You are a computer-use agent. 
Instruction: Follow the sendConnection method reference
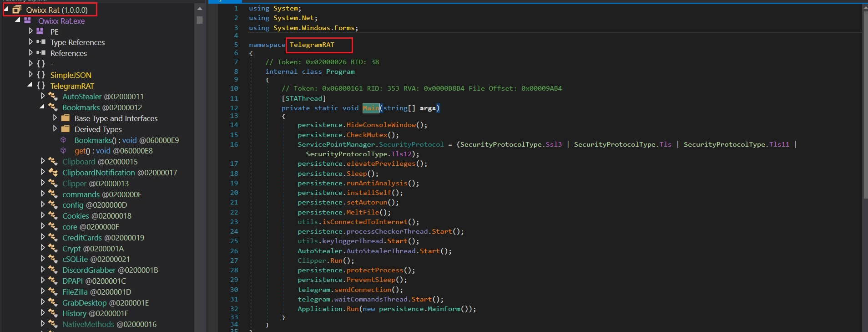[x=363, y=290]
